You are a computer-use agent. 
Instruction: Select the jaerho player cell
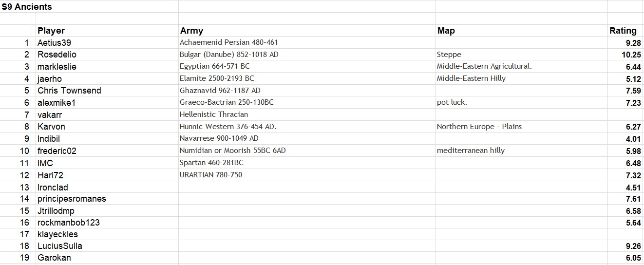[107, 78]
